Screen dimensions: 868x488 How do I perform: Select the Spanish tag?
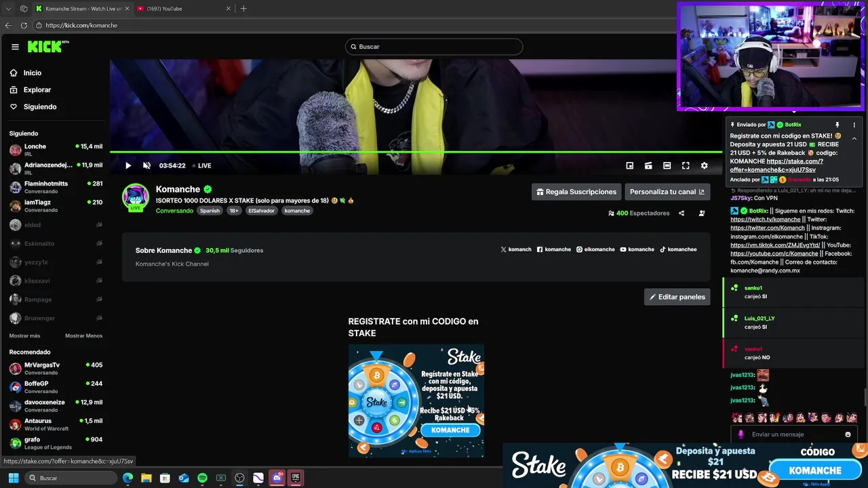[x=210, y=211]
